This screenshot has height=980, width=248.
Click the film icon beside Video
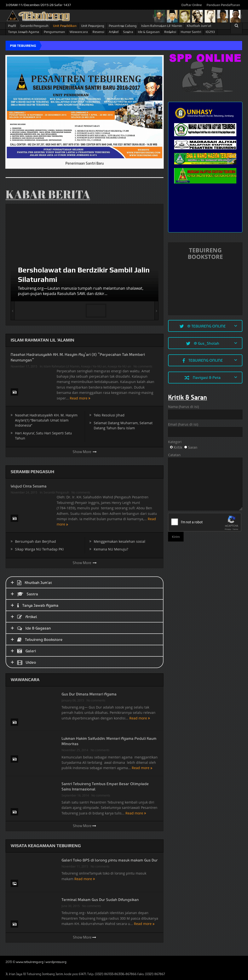tap(20, 662)
